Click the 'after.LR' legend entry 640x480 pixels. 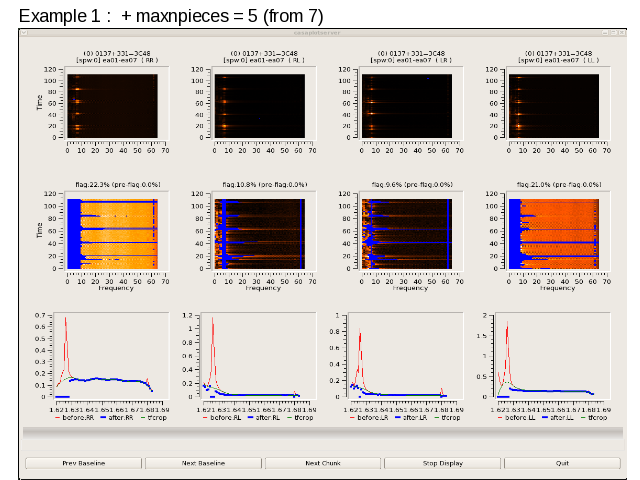tap(411, 418)
